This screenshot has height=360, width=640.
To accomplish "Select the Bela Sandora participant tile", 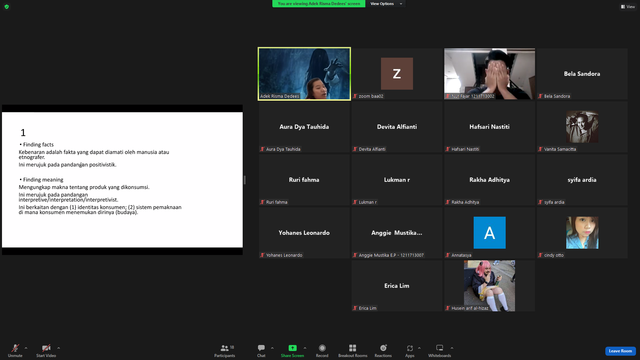I will (x=582, y=74).
